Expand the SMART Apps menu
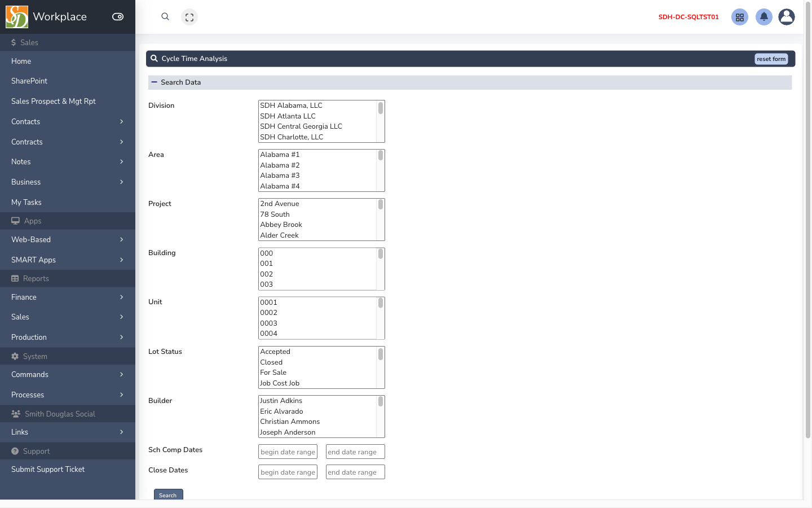The height and width of the screenshot is (508, 812). 68,260
